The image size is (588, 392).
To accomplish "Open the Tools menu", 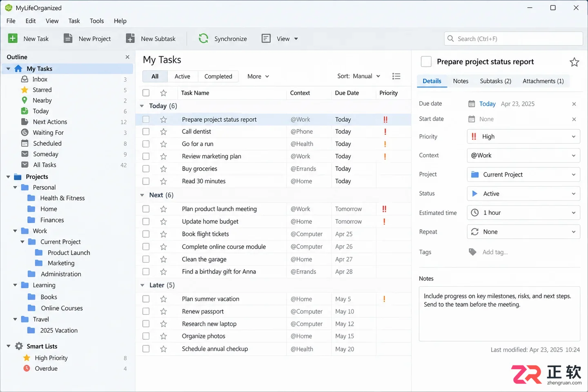I will coord(97,21).
